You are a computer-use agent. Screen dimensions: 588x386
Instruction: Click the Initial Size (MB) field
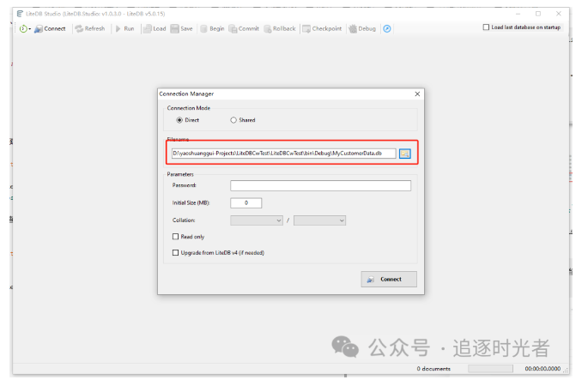pyautogui.click(x=246, y=202)
